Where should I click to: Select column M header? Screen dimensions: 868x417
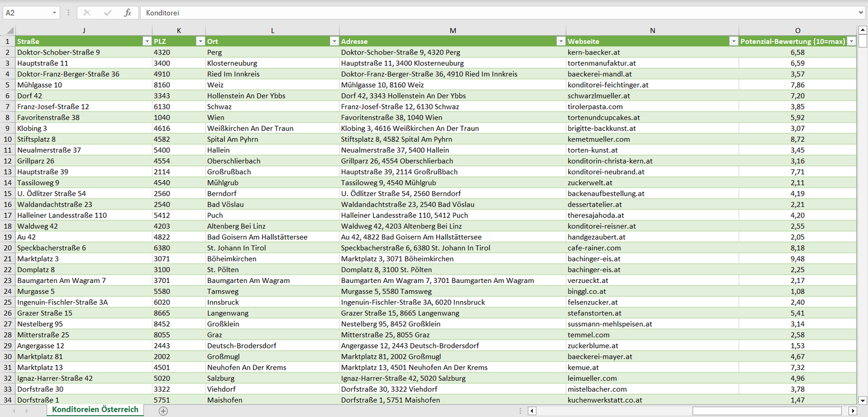click(x=452, y=31)
